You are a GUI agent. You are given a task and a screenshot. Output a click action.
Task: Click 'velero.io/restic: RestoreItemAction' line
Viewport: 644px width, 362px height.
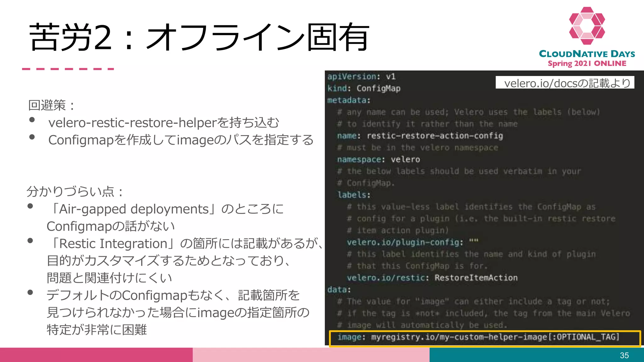(432, 278)
